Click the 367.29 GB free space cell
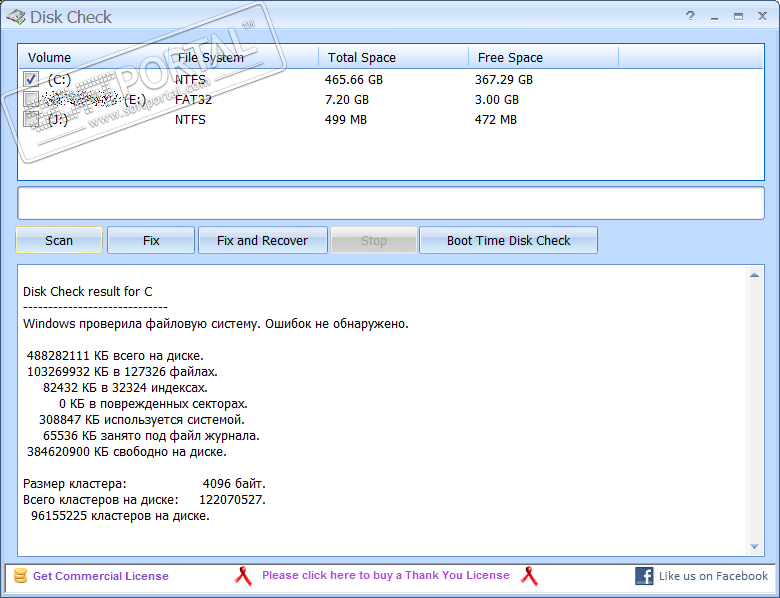This screenshot has width=780, height=598. 504,80
